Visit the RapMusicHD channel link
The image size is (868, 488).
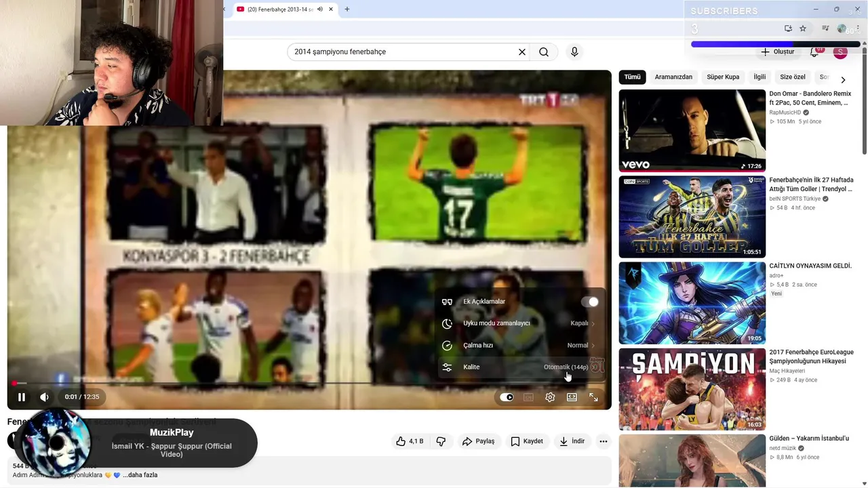(x=785, y=113)
